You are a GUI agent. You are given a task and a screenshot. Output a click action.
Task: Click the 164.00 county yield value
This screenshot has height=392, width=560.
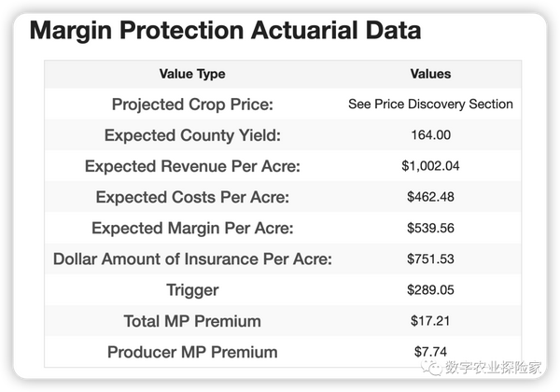[x=430, y=135]
